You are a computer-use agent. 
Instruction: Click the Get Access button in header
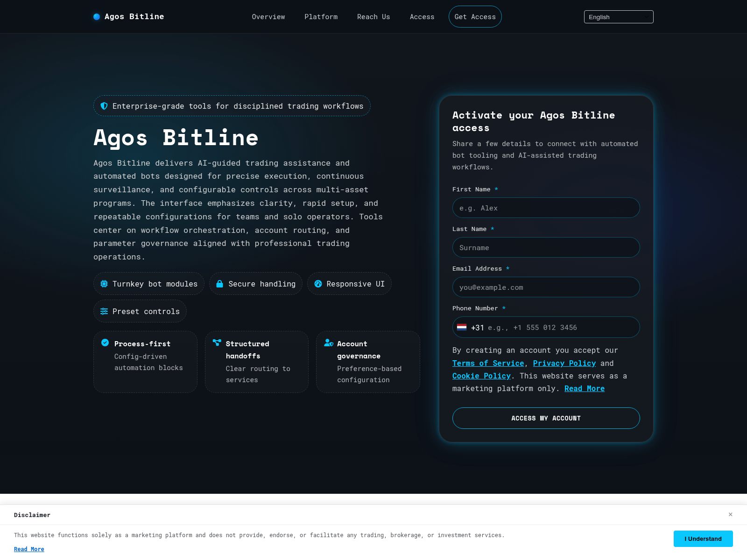(x=475, y=17)
